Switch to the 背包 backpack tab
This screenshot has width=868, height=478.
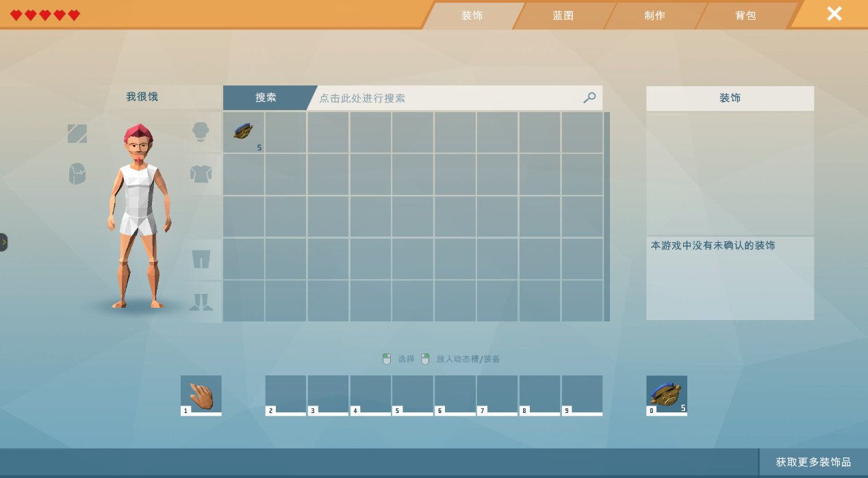(745, 16)
